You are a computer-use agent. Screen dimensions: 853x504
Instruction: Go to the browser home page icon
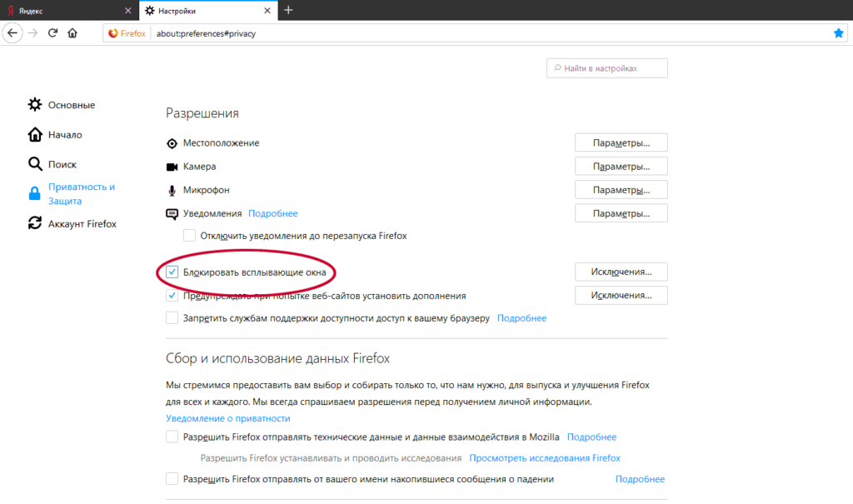(72, 33)
